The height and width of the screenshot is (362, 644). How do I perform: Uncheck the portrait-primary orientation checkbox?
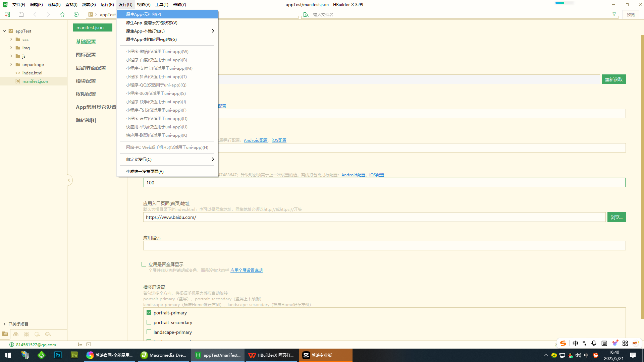149,313
